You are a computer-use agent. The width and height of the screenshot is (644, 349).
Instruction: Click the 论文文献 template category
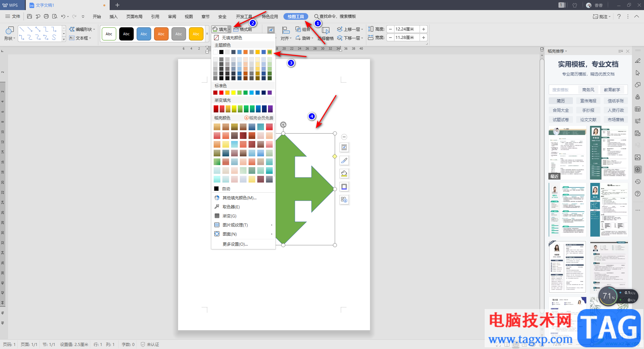coord(588,119)
